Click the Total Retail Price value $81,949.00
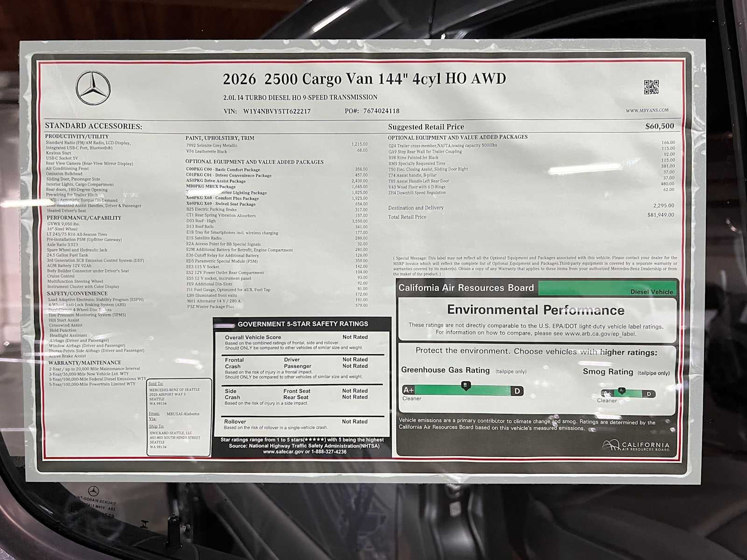Image resolution: width=747 pixels, height=560 pixels. click(x=661, y=215)
